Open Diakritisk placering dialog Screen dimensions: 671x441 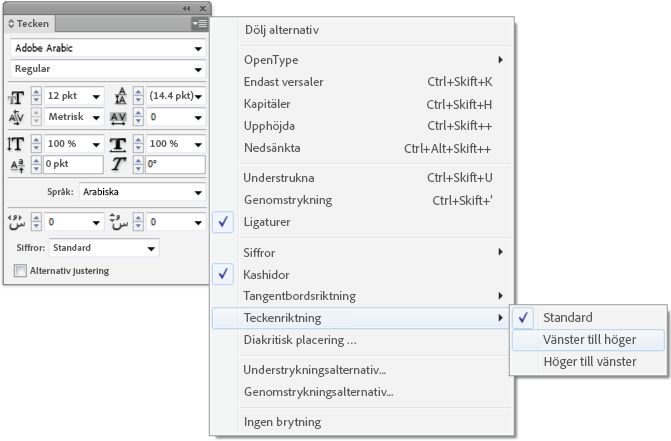tap(362, 340)
